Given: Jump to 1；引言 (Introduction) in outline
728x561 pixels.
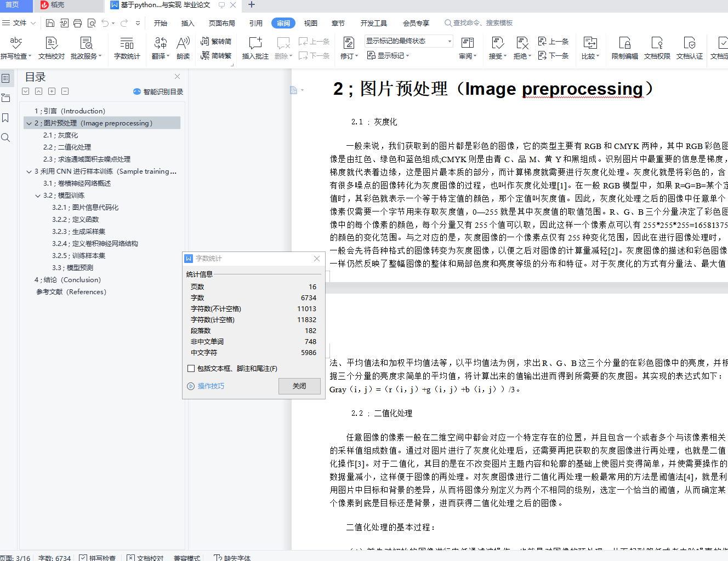Looking at the screenshot, I should (x=70, y=111).
